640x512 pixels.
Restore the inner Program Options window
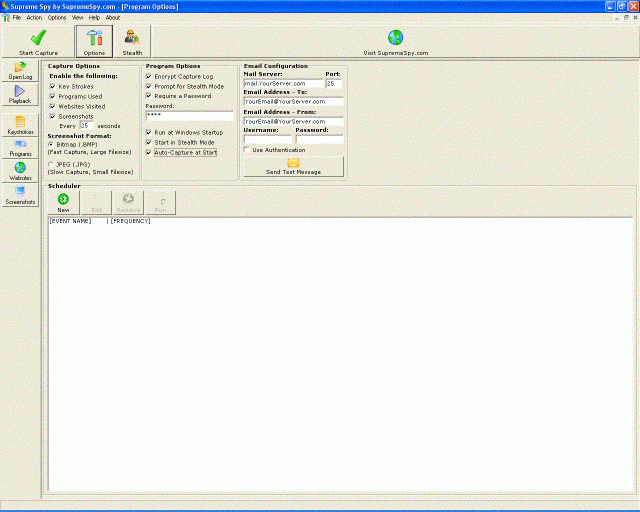626,18
